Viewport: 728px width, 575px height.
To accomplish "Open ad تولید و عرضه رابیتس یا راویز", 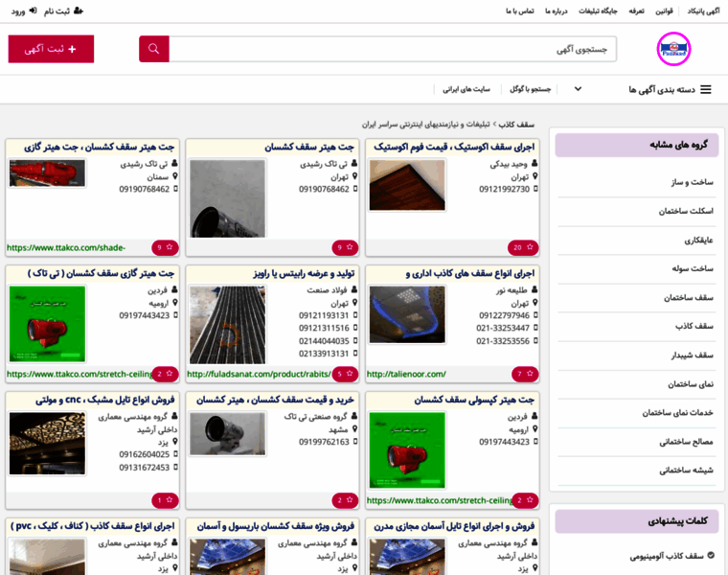I will click(x=304, y=273).
